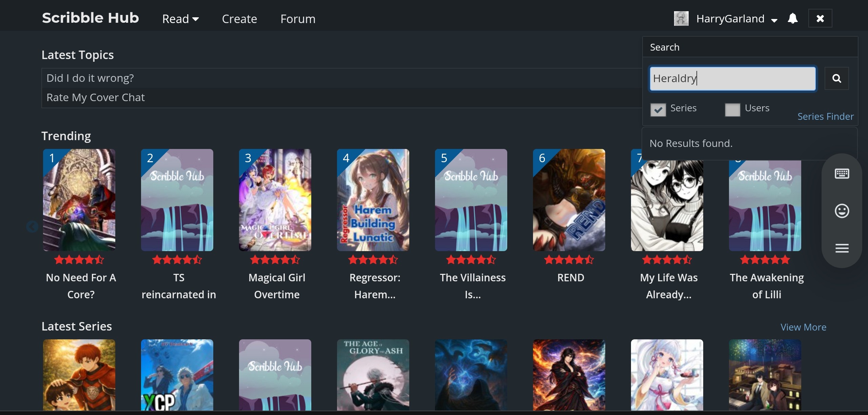The width and height of the screenshot is (868, 415).
Task: Click trending carousel previous arrow
Action: click(x=32, y=227)
